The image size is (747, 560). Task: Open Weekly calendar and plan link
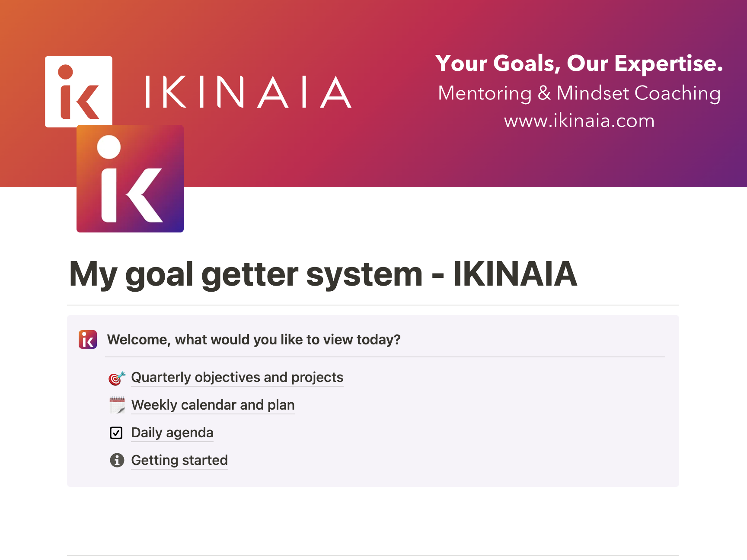pyautogui.click(x=213, y=405)
